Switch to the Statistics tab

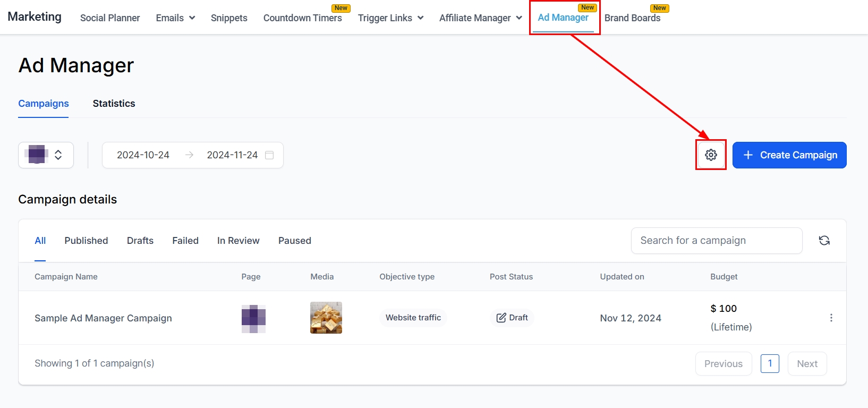[114, 104]
